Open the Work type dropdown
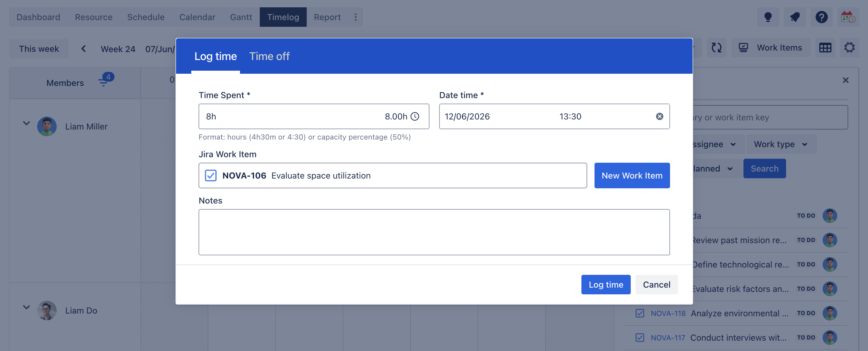 [781, 144]
